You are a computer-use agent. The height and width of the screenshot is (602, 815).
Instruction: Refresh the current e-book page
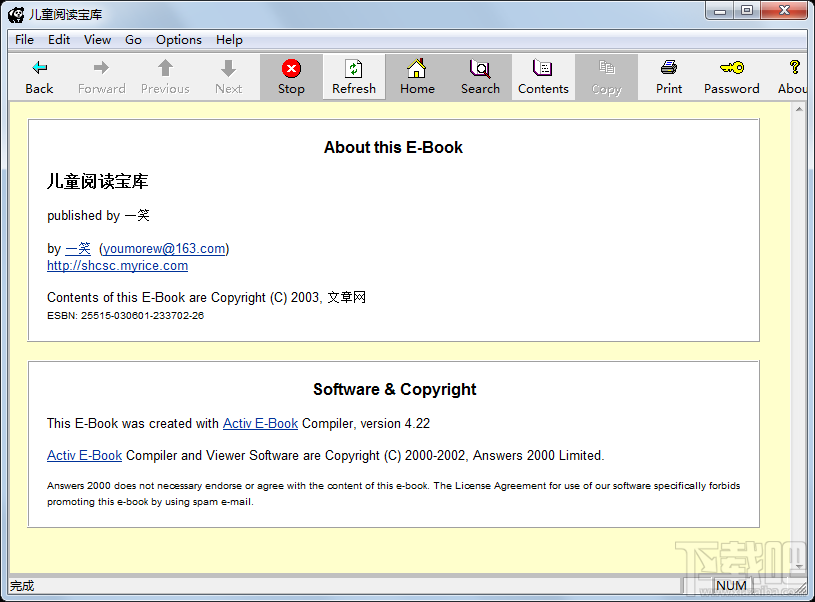(354, 77)
